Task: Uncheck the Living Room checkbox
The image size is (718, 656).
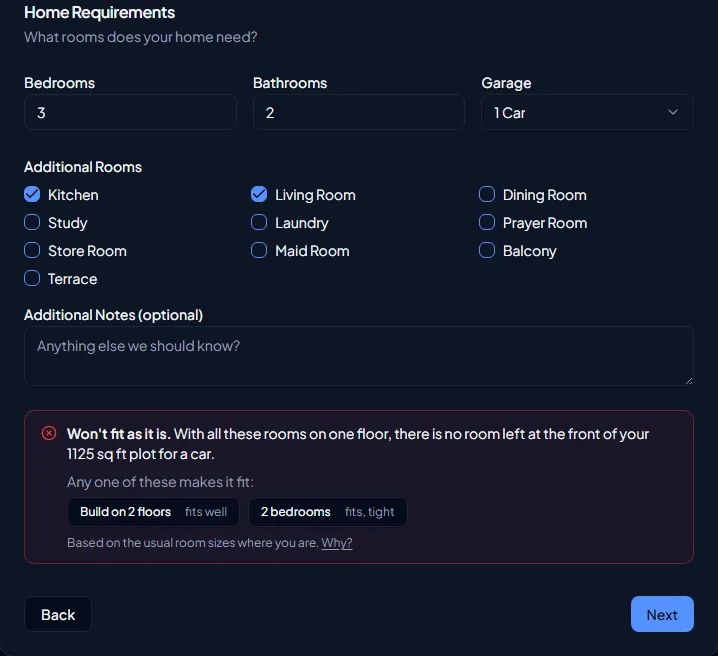Action: [x=259, y=195]
